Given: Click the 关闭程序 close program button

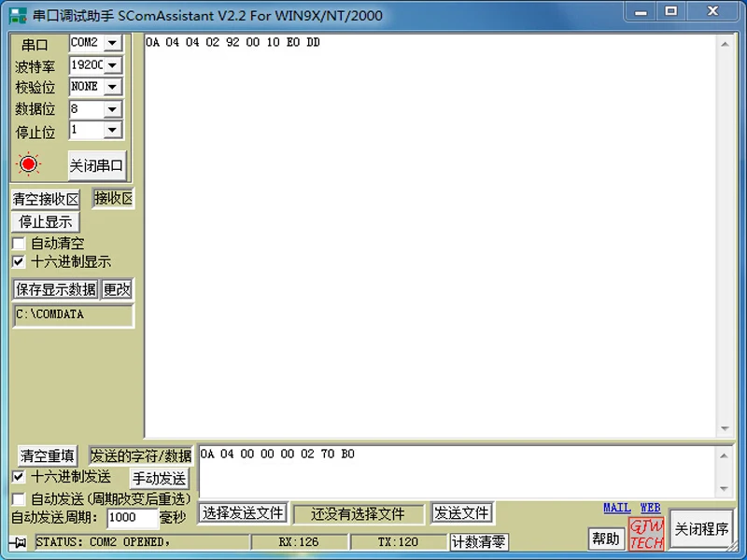Looking at the screenshot, I should 701,529.
